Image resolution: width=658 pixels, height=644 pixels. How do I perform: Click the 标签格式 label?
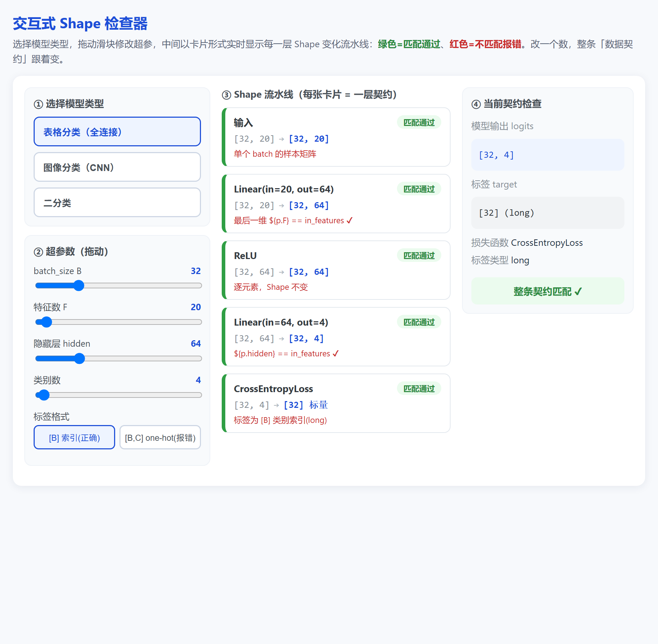coord(51,416)
